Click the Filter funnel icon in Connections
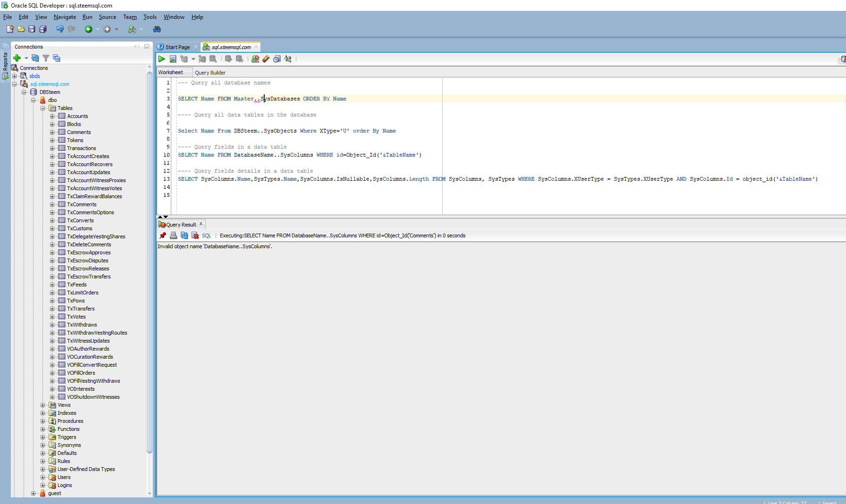 (46, 58)
